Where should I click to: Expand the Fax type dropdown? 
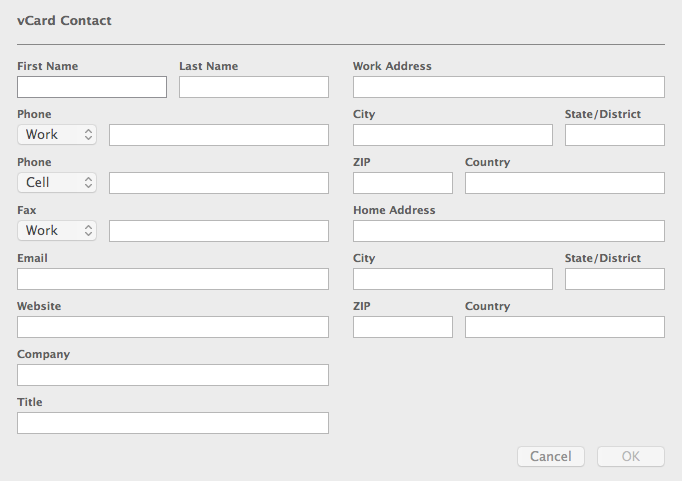pos(57,231)
